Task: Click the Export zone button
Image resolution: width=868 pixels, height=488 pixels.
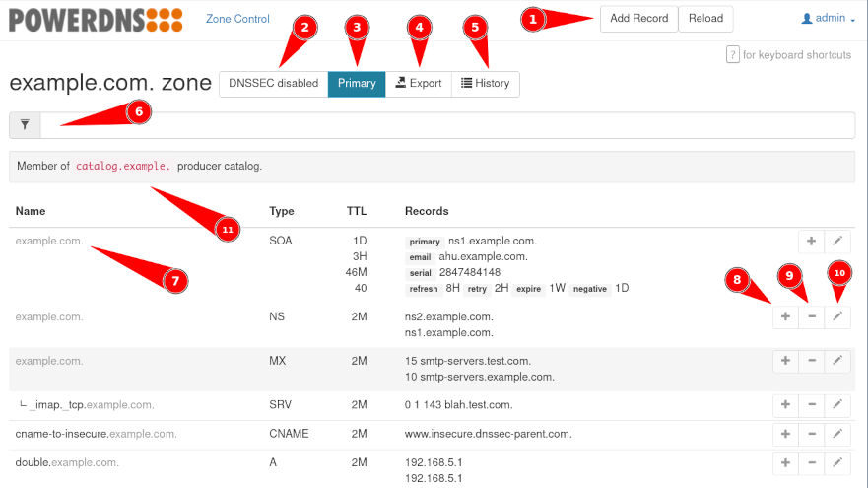Action: click(419, 84)
